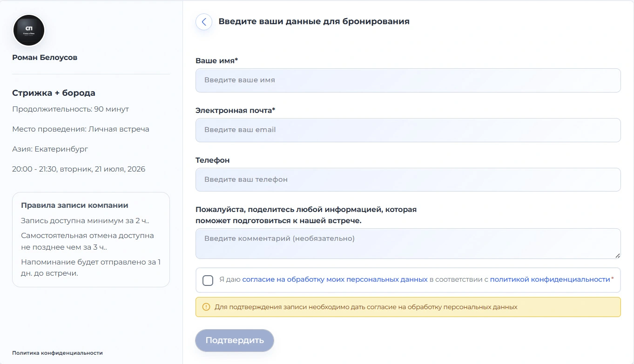Click the warning icon in the yellow notice
This screenshot has width=634, height=364.
pyautogui.click(x=206, y=307)
